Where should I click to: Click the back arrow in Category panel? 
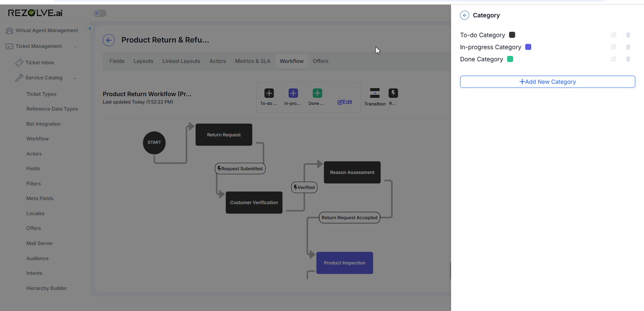(465, 15)
